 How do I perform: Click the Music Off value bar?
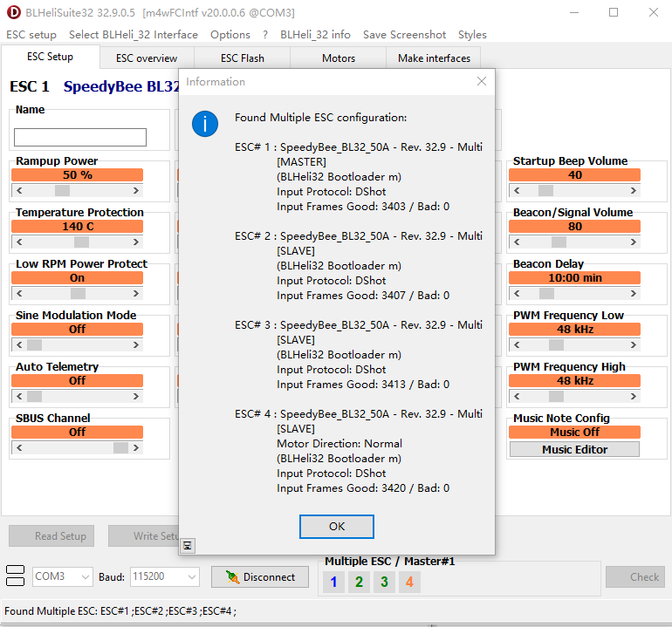575,432
